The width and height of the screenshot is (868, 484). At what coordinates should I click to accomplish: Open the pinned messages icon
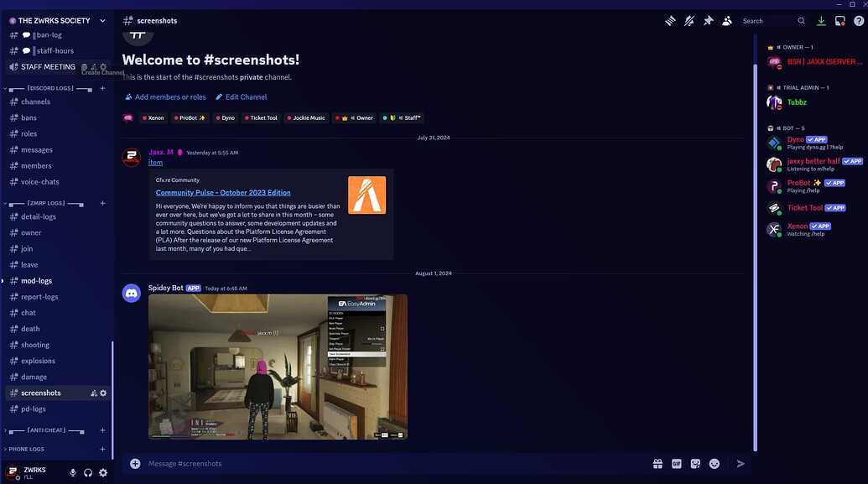pyautogui.click(x=707, y=20)
